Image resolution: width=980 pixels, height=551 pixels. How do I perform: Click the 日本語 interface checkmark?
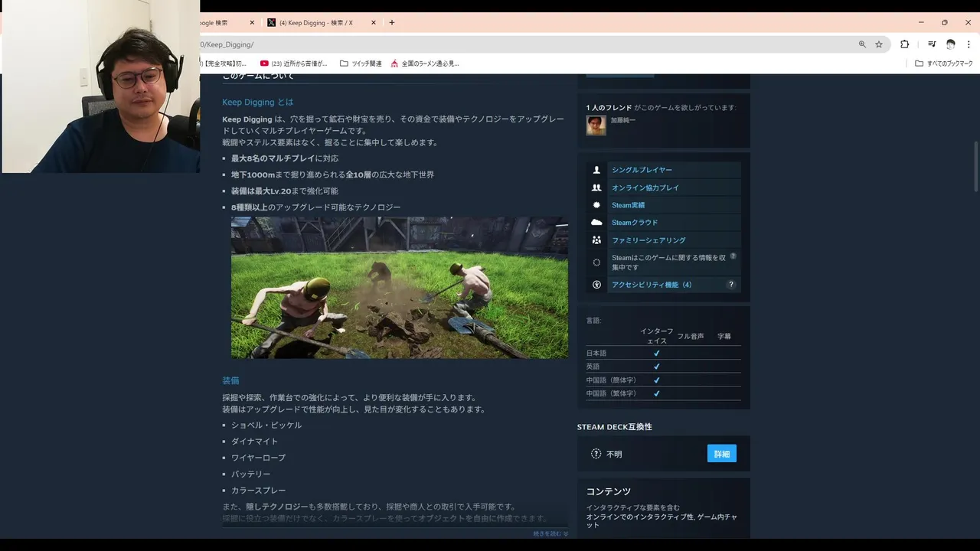656,354
